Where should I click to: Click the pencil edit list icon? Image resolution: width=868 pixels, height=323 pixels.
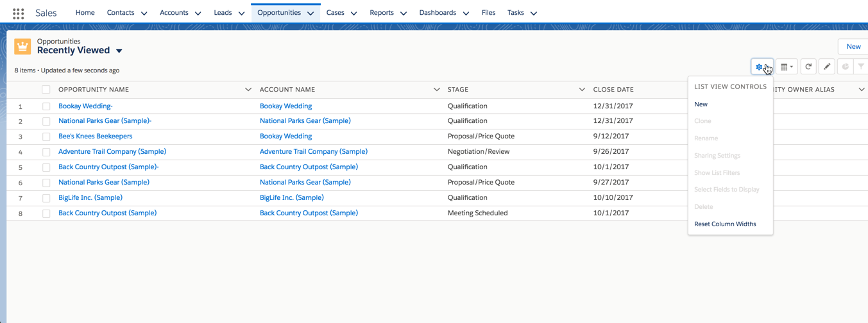click(x=827, y=67)
